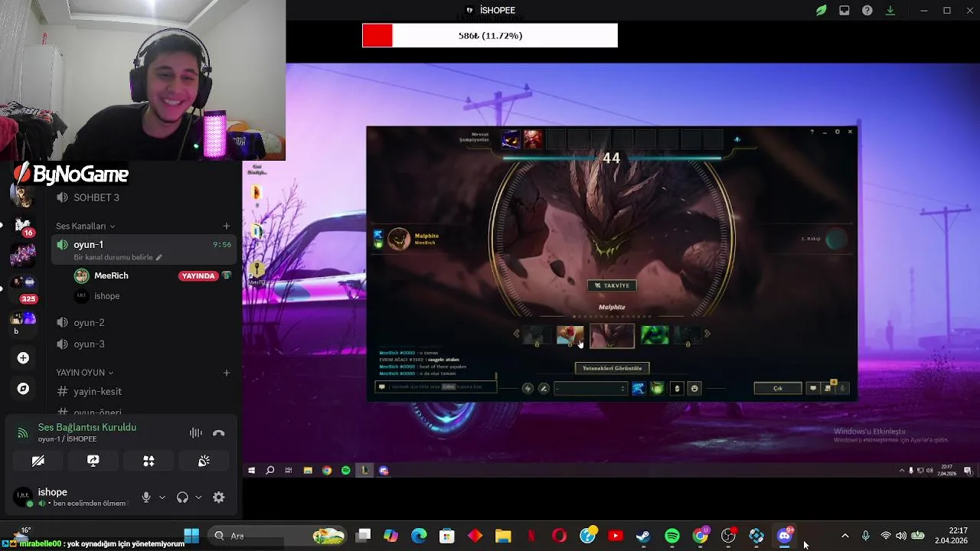This screenshot has width=980, height=551.
Task: Open Steam from Windows taskbar
Action: (643, 536)
